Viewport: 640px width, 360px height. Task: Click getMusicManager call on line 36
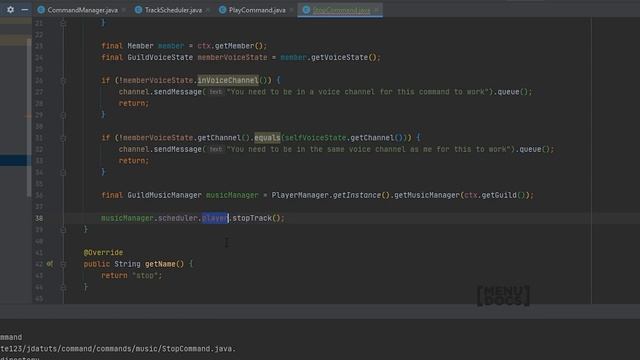pyautogui.click(x=427, y=196)
